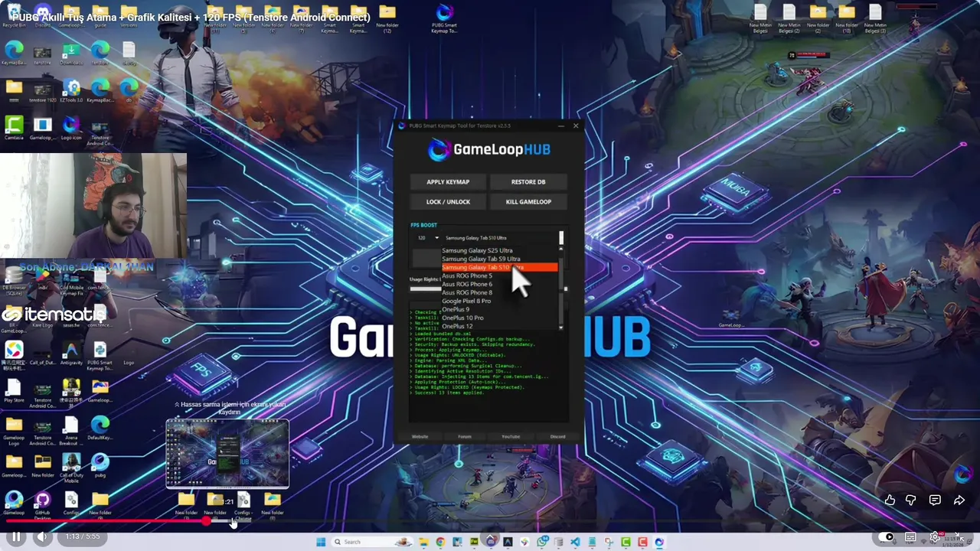The width and height of the screenshot is (980, 551).
Task: Open the YouTube link in the keymap tool
Action: (x=511, y=437)
